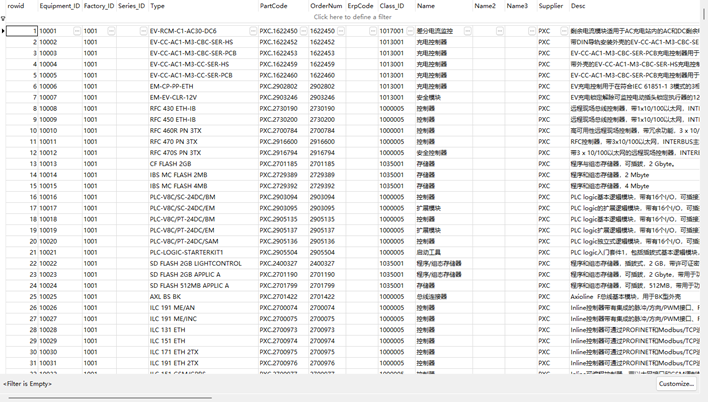Select Type cell RFC 430 ETH-IB
The height and width of the screenshot is (402, 708).
pyautogui.click(x=203, y=108)
